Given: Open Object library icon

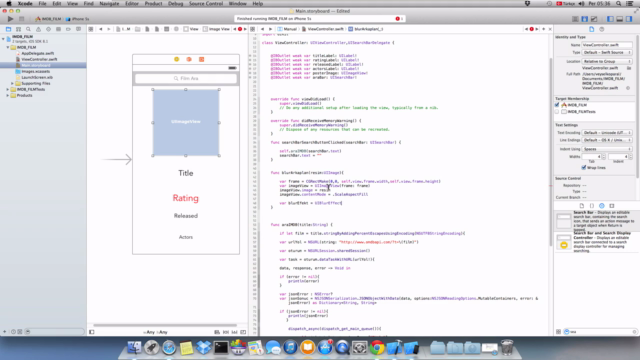Looking at the screenshot, I should pyautogui.click(x=602, y=206).
